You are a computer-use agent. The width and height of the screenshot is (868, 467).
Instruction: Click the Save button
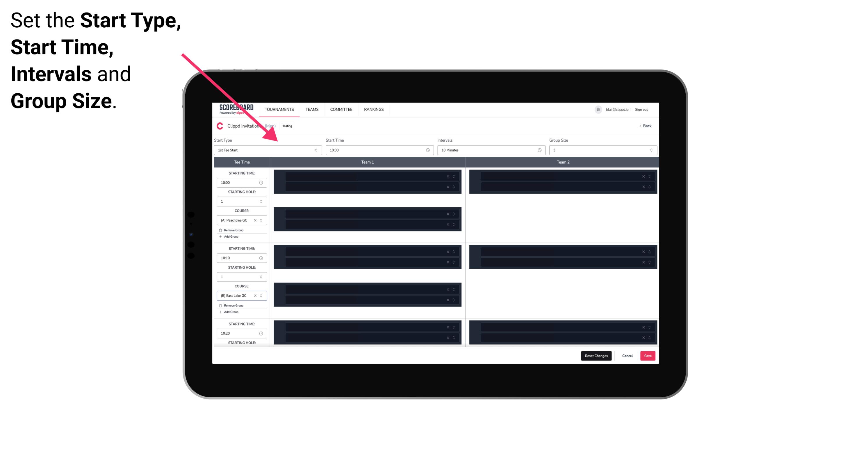point(647,355)
